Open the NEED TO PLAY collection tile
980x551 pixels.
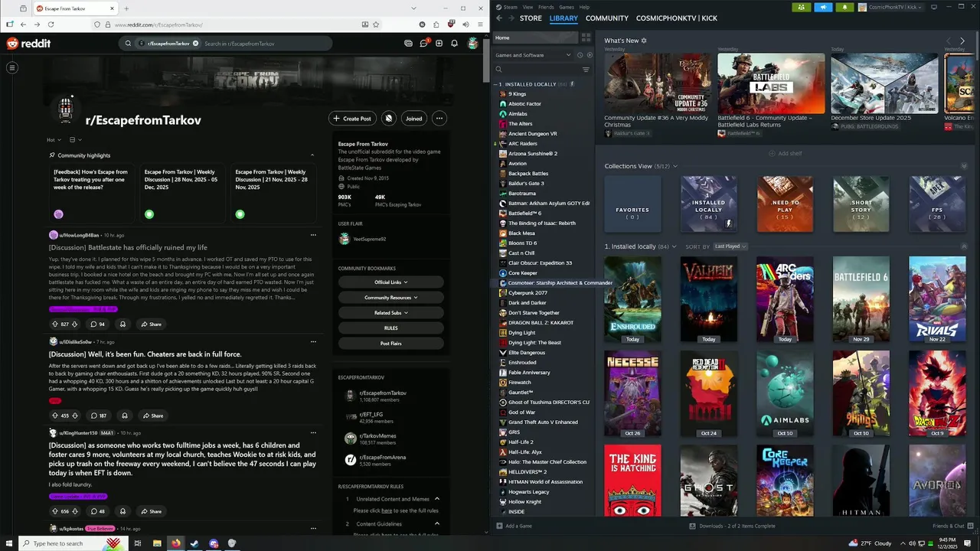(785, 204)
